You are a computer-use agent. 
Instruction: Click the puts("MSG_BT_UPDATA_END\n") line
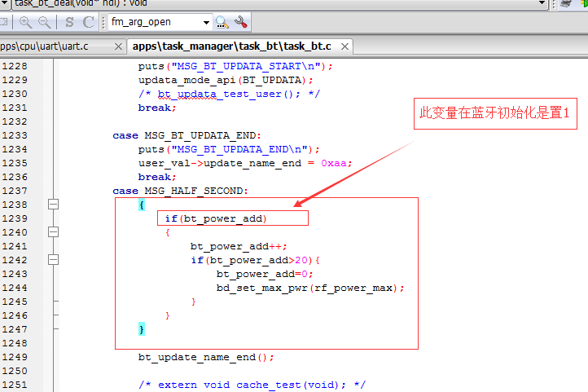coord(229,149)
